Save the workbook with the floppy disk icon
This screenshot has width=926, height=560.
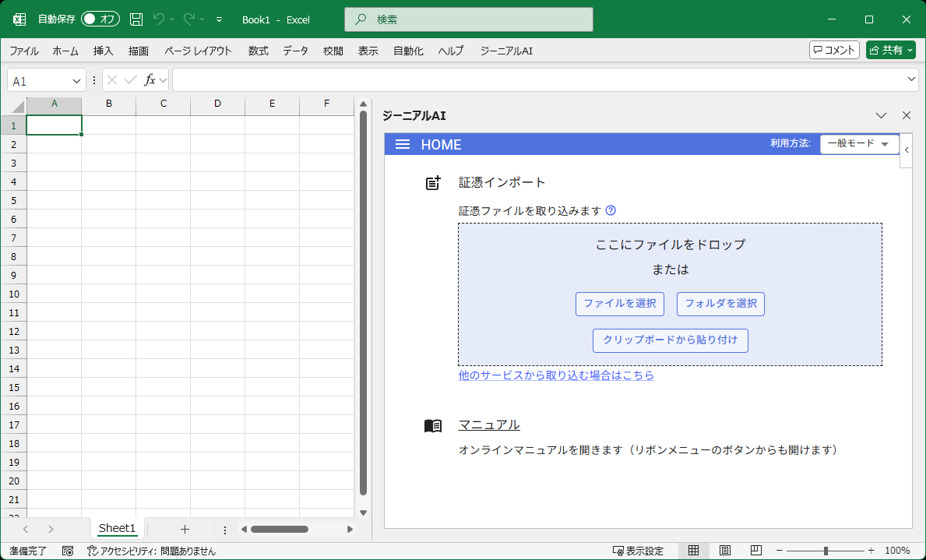tap(136, 19)
